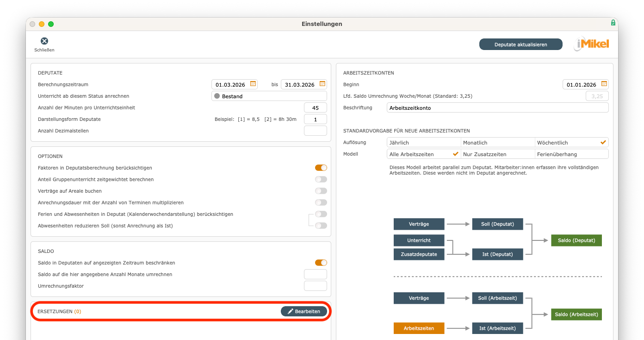Open the calendar picker for Arbeitszeitkonten Beginn
Image resolution: width=644 pixels, height=340 pixels.
click(x=603, y=84)
